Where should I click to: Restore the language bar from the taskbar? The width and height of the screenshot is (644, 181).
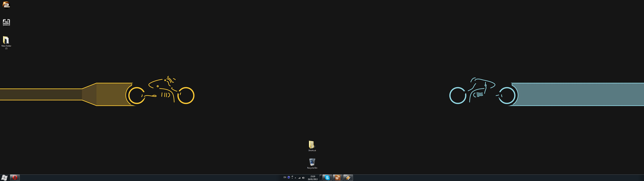pyautogui.click(x=292, y=176)
